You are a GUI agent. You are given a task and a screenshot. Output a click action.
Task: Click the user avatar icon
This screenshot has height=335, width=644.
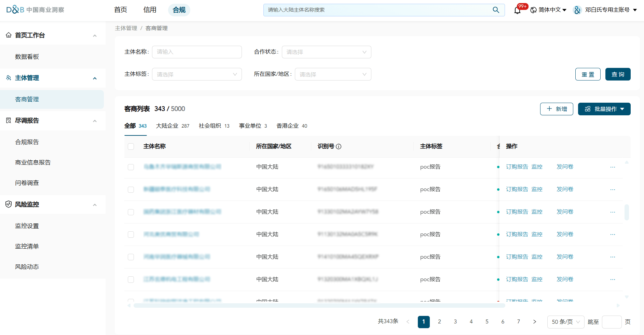click(x=577, y=10)
